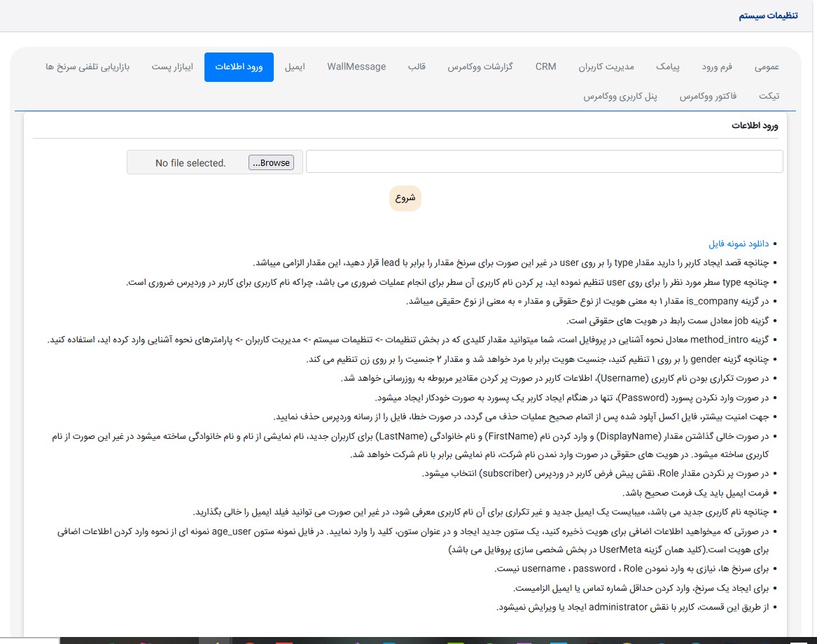Open the عمومی settings tab
The height and width of the screenshot is (644, 817).
click(x=767, y=67)
